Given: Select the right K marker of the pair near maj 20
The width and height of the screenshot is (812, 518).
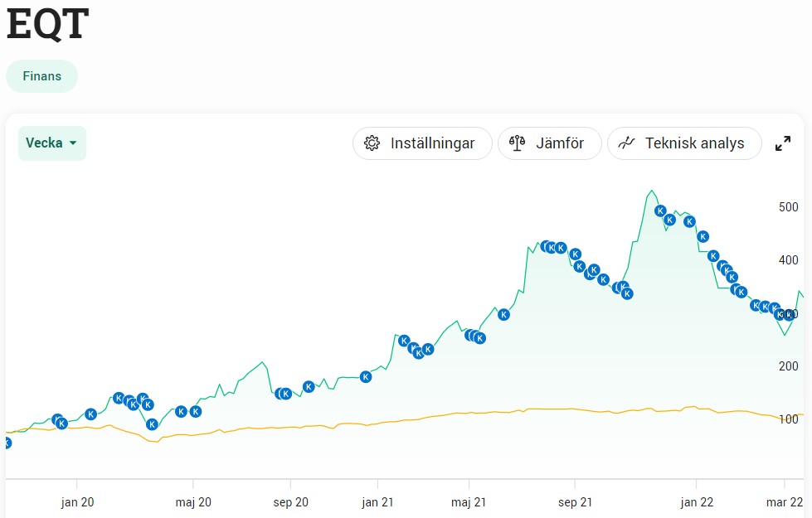Looking at the screenshot, I should pos(196,411).
